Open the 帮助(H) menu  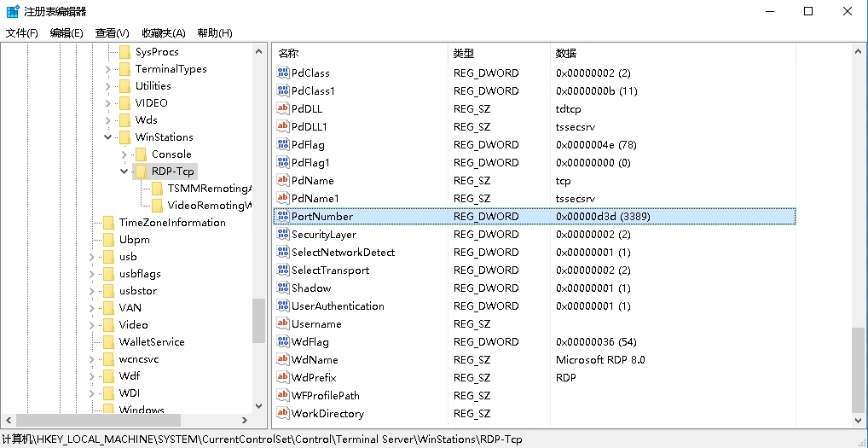(215, 33)
